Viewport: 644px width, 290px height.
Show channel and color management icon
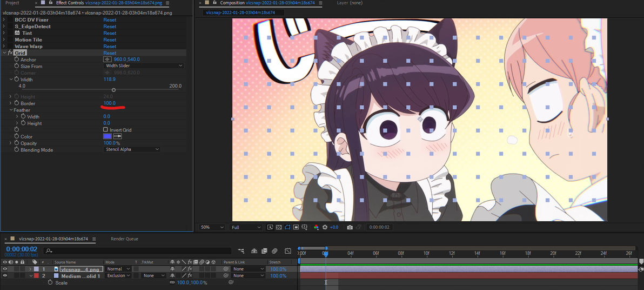coord(316,227)
